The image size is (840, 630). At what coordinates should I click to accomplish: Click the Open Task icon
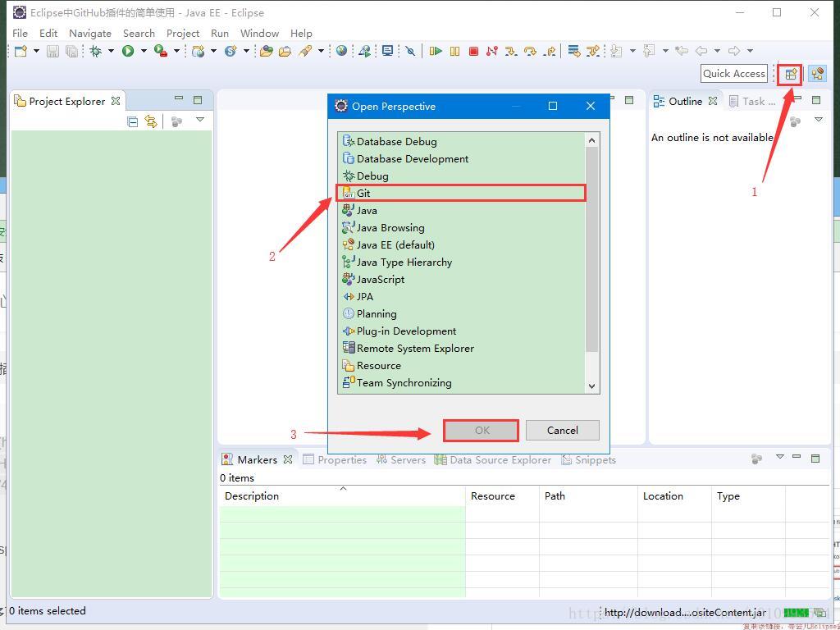coord(285,51)
